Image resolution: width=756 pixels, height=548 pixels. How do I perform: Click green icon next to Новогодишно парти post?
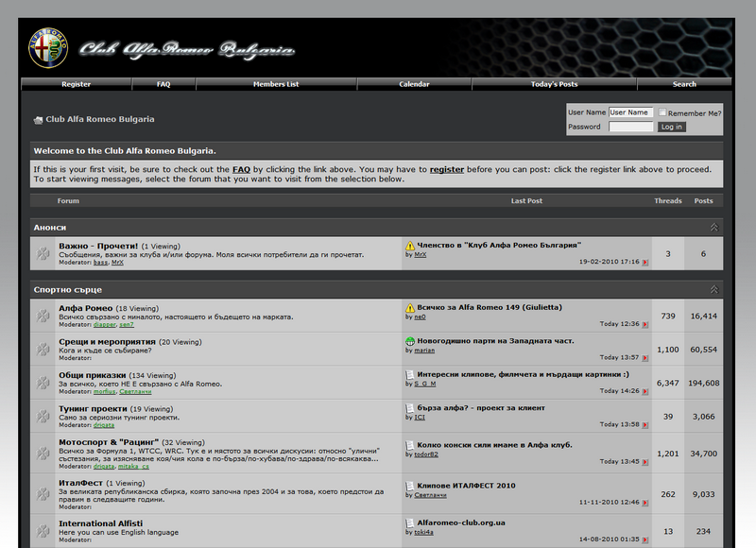(410, 341)
